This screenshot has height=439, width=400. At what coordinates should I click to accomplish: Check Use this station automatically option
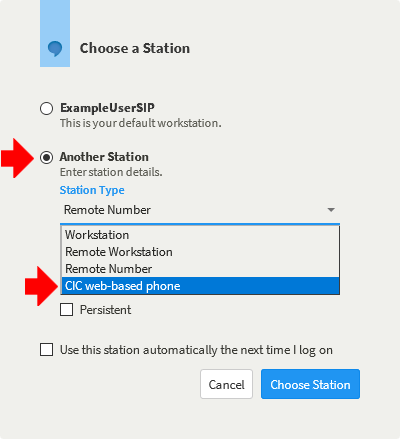[x=46, y=350]
